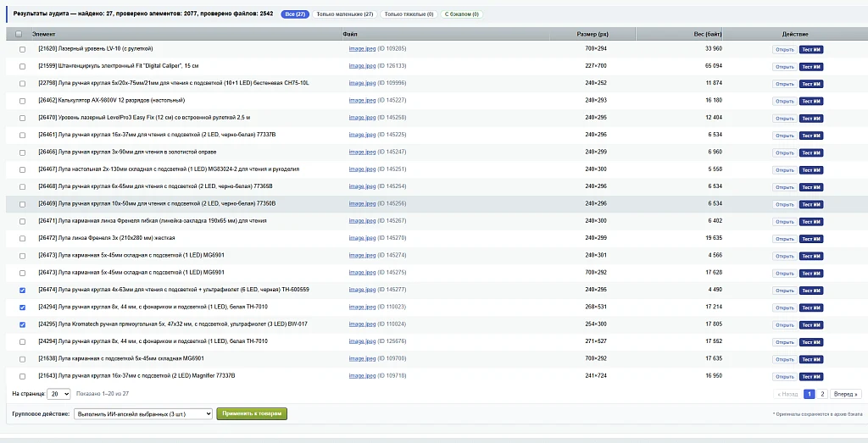Click the 'Вперед »' pagination link
The width and height of the screenshot is (868, 443).
tap(845, 395)
